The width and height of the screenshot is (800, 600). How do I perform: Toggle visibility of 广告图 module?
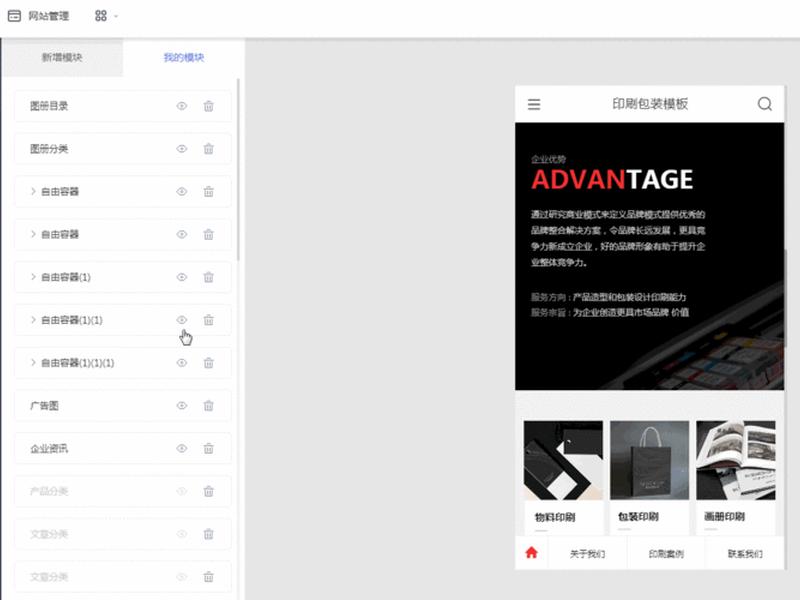click(x=182, y=406)
